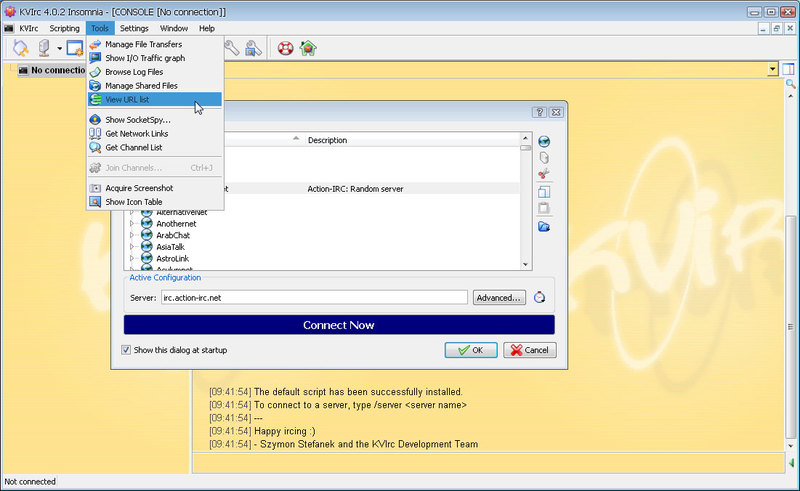Click the network icon next to AstroLink

point(147,258)
